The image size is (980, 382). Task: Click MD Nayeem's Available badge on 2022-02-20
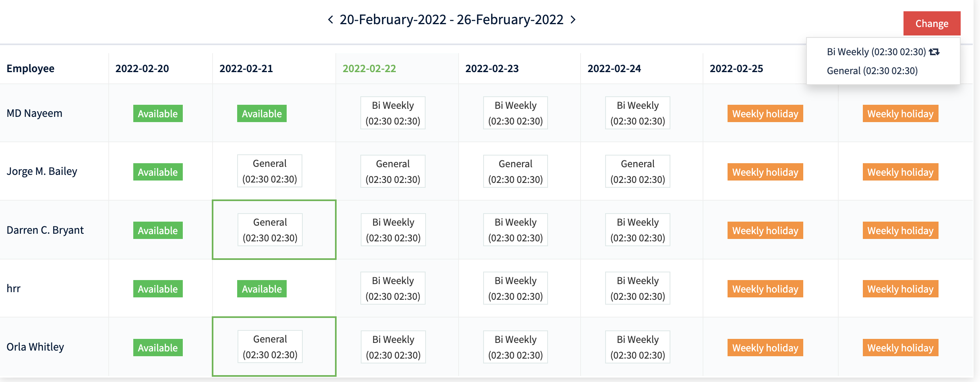158,114
